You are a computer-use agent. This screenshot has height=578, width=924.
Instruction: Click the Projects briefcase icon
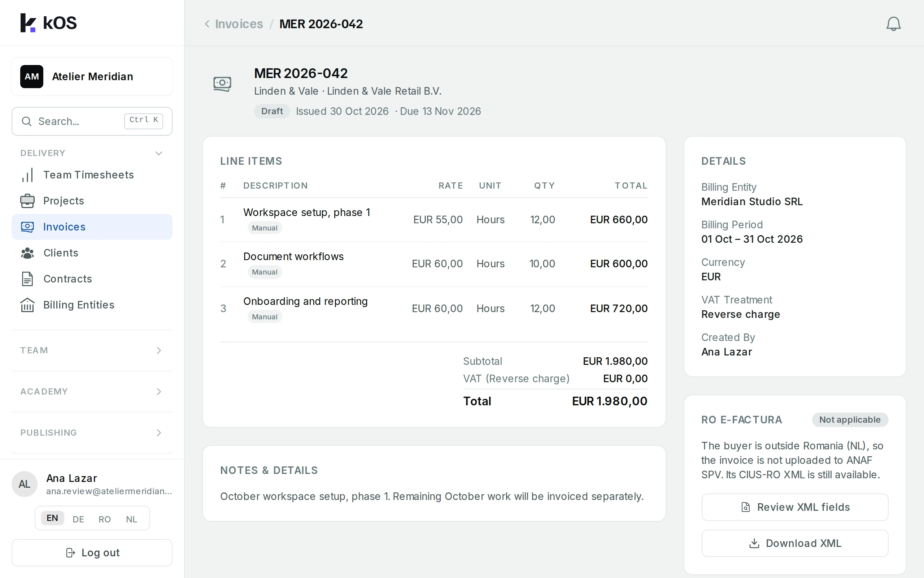27,201
